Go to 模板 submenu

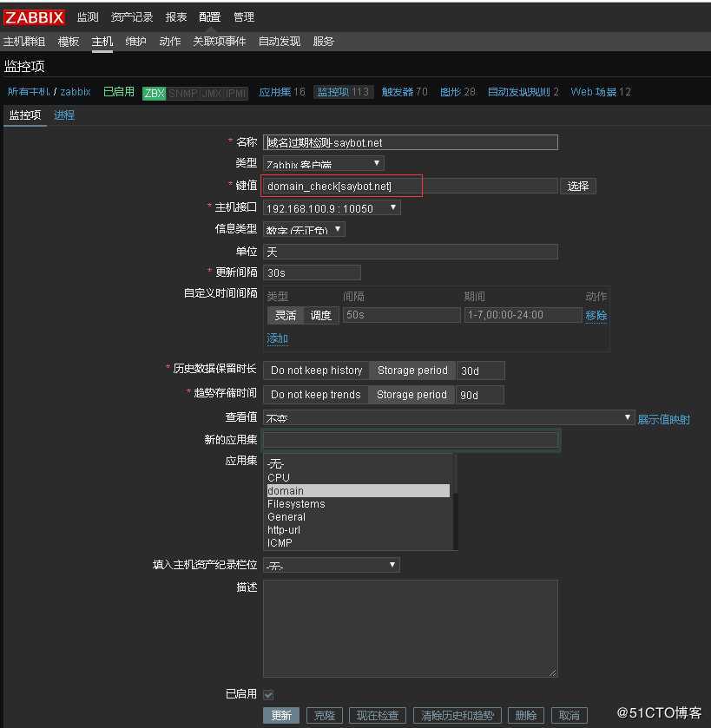(69, 42)
